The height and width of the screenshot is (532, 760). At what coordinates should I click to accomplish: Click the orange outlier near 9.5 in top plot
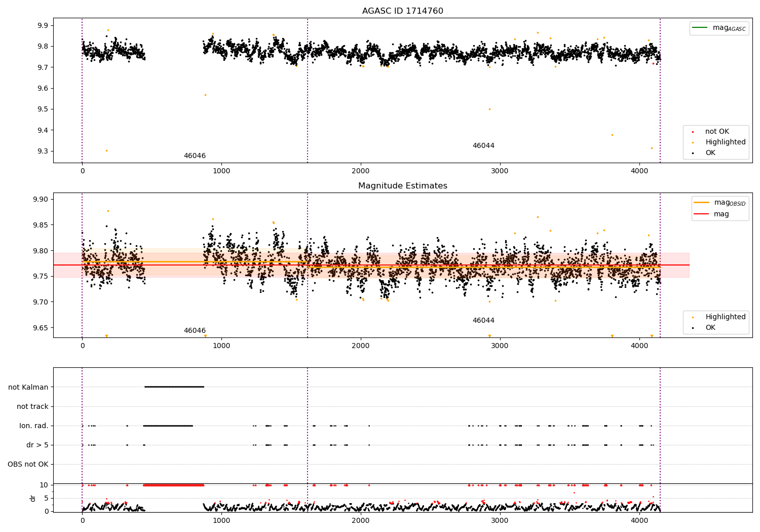[489, 109]
